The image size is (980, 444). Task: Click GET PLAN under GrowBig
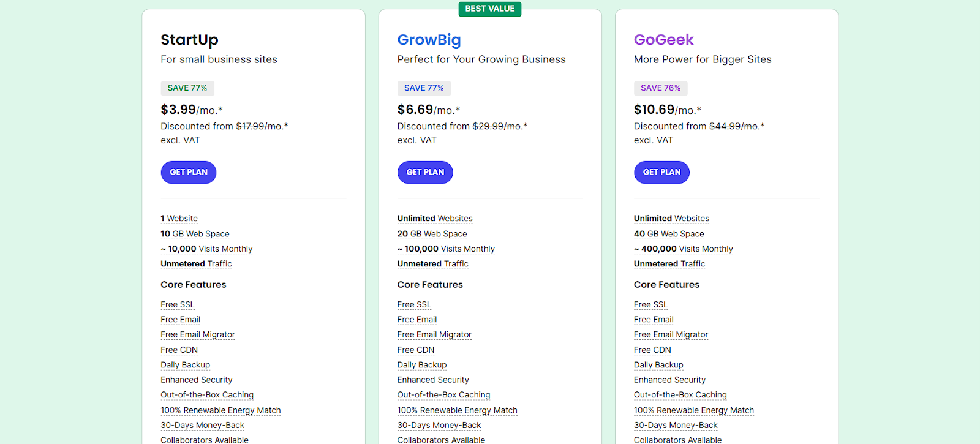coord(425,172)
